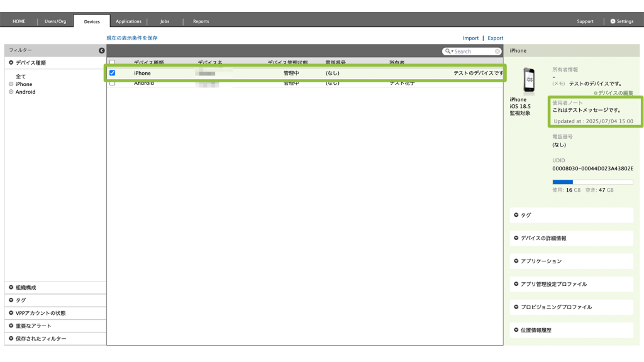
Task: Sort by the デバイス管理状態 column header
Action: coord(287,63)
